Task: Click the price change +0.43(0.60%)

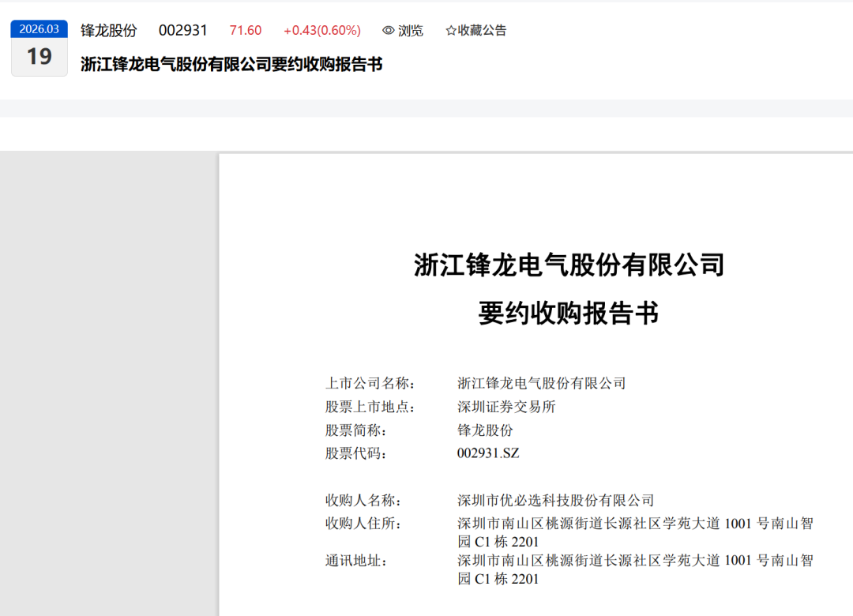Action: [322, 31]
